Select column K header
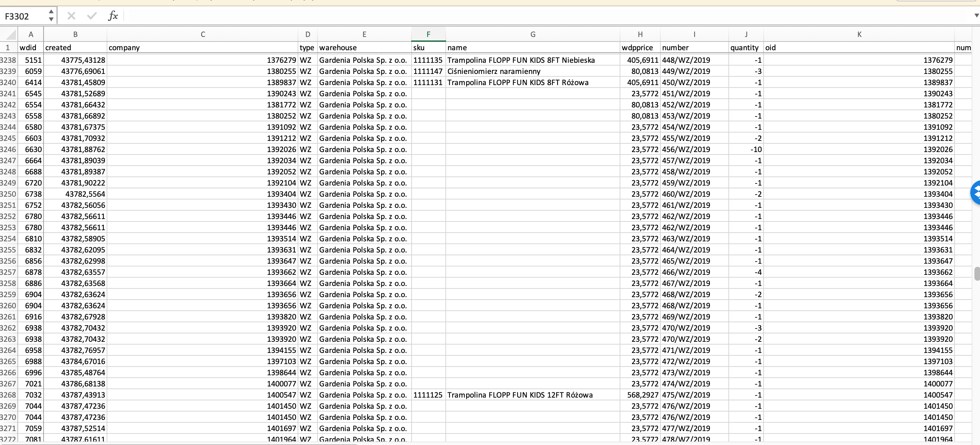980x445 pixels. [859, 34]
